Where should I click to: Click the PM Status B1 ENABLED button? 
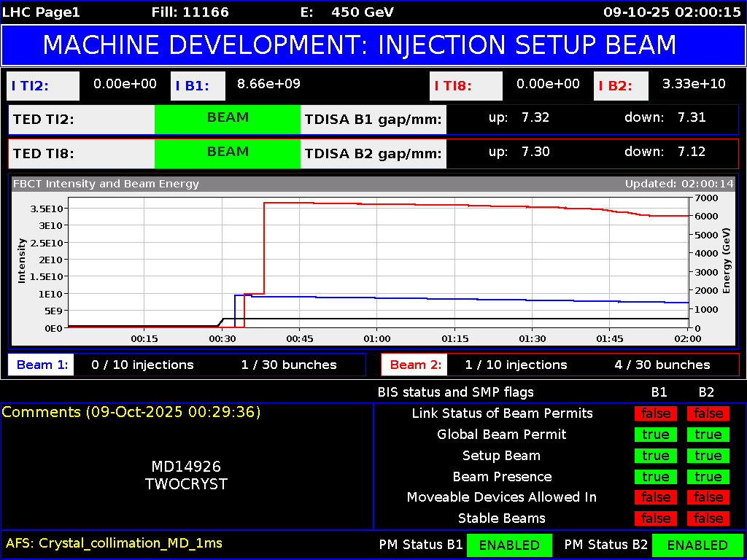click(509, 545)
